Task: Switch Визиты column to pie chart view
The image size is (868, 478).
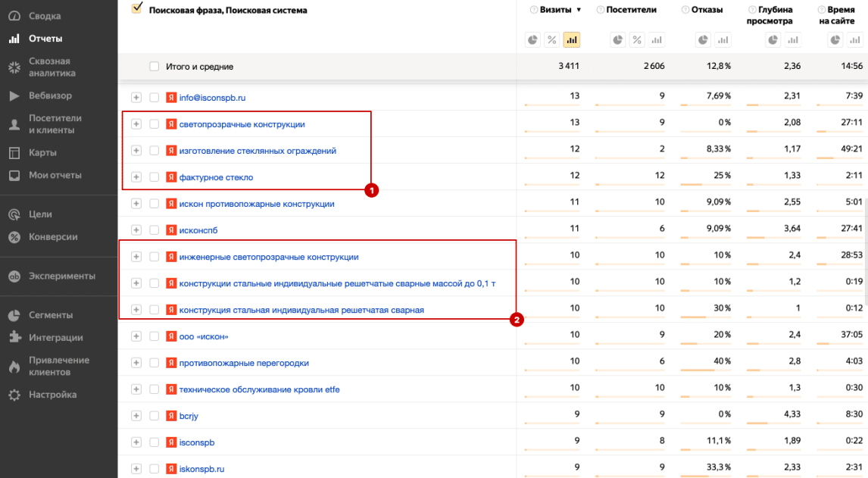Action: [x=532, y=40]
